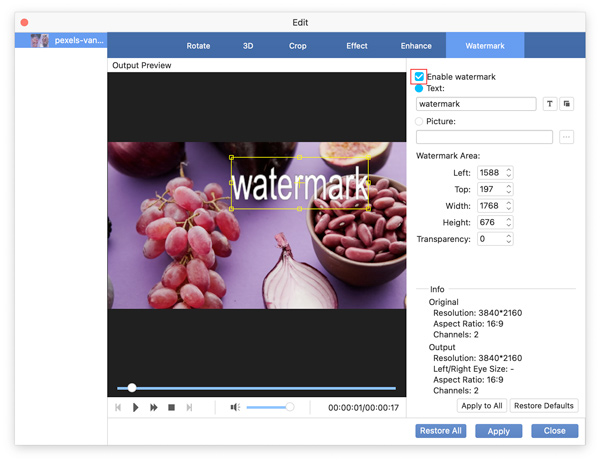Click the Restore Defaults button
Screen dimensions: 600x462
[x=544, y=406]
